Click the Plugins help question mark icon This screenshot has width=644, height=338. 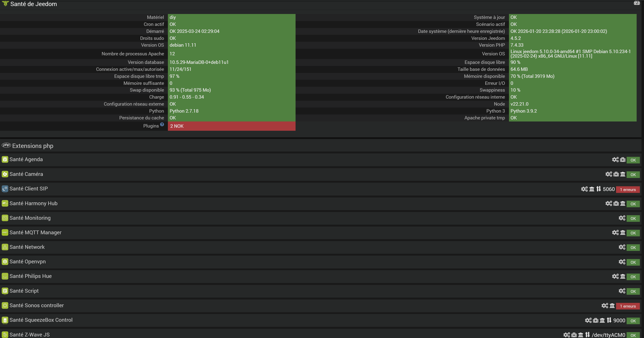[x=162, y=124]
